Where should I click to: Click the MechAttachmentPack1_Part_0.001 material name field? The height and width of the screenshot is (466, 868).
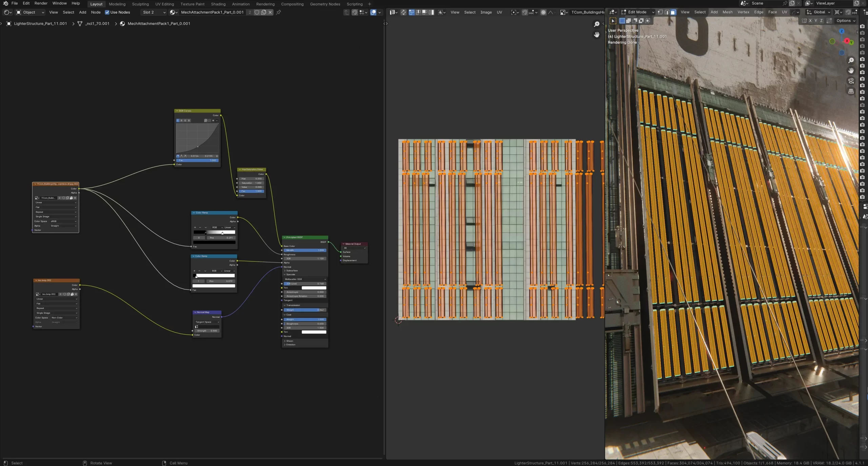coord(213,12)
